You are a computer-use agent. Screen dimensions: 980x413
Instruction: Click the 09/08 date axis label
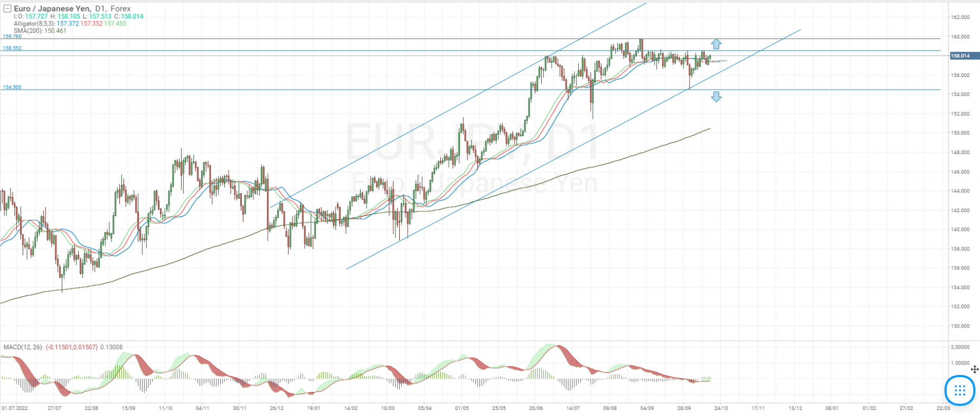(610, 408)
